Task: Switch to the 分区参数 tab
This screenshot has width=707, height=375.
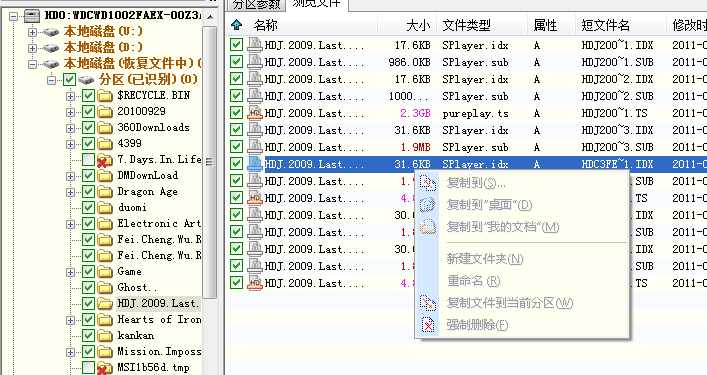Action: 257,5
